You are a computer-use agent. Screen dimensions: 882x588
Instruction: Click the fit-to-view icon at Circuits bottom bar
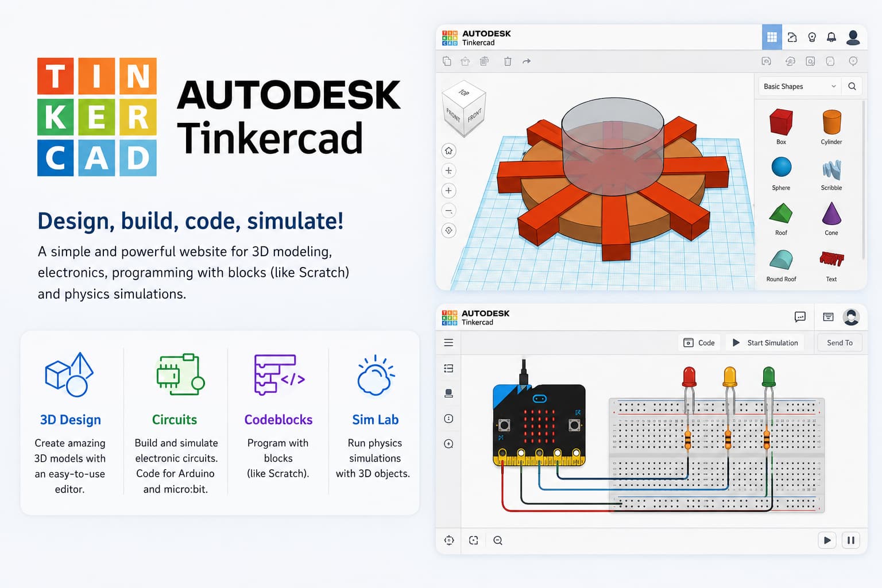[x=473, y=540]
